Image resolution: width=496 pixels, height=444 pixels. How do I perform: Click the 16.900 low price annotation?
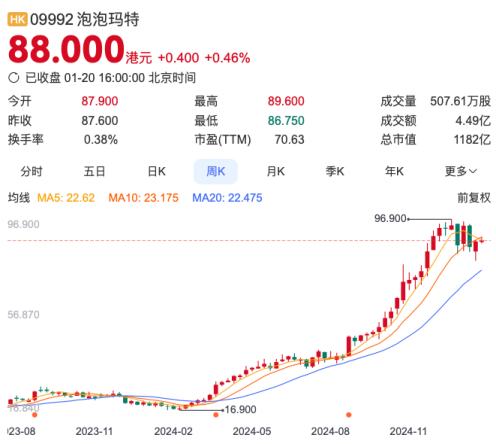240,409
